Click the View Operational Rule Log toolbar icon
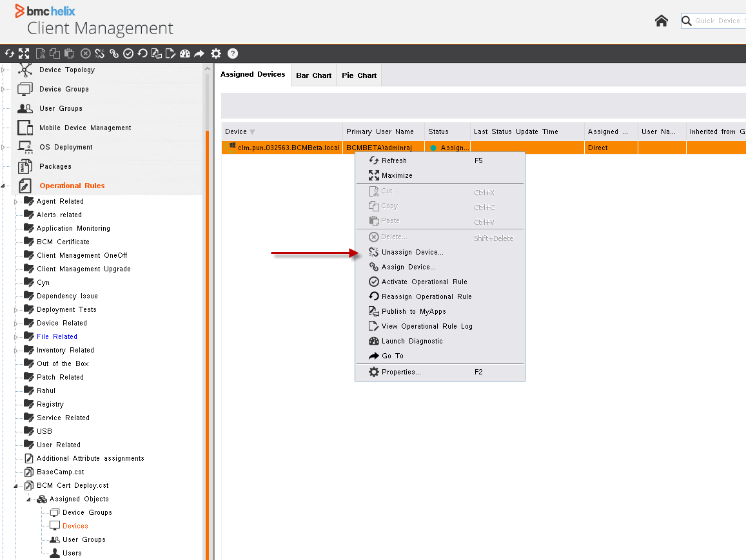The width and height of the screenshot is (746, 560). coord(170,53)
